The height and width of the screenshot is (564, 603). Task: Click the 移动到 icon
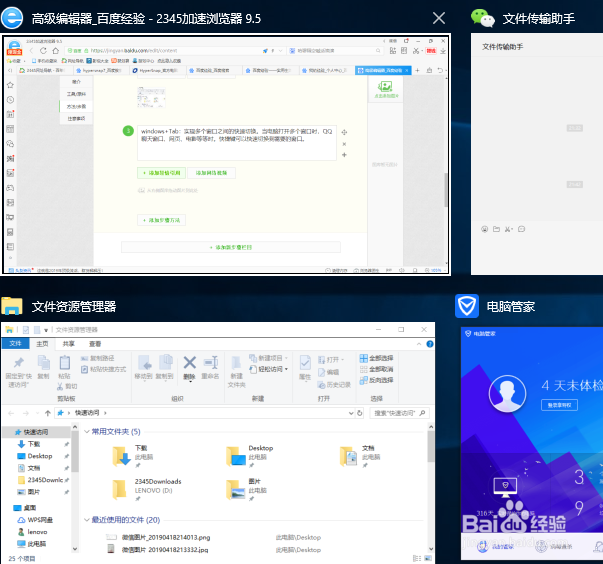pos(144,363)
